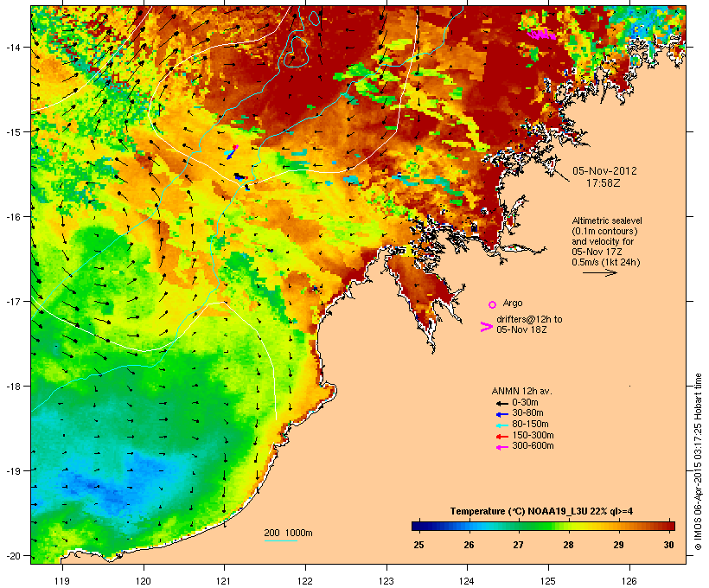Viewport: 709px width, 588px height.
Task: Click the colorbar tick label 29
Action: pos(618,545)
